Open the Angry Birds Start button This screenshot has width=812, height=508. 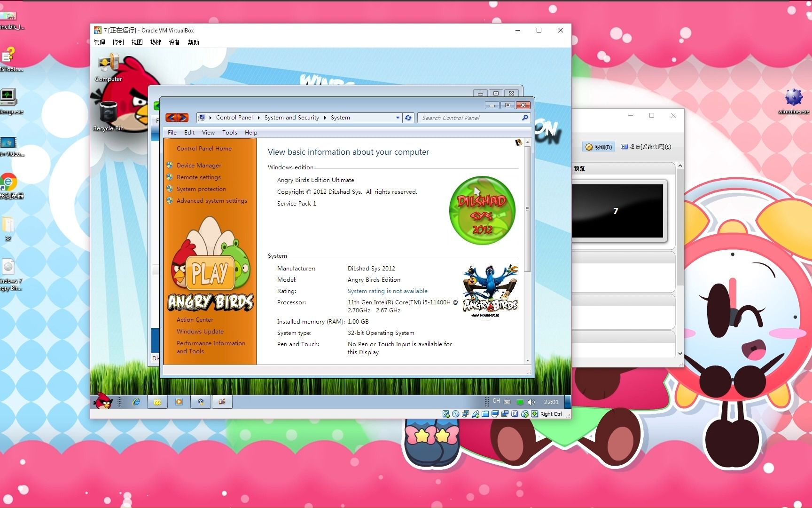103,401
